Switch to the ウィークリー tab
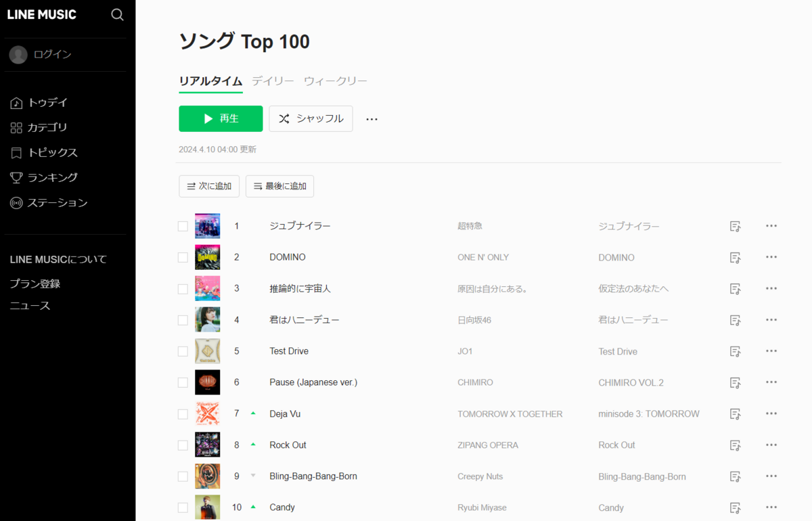Viewport: 812px width, 521px height. [x=336, y=81]
